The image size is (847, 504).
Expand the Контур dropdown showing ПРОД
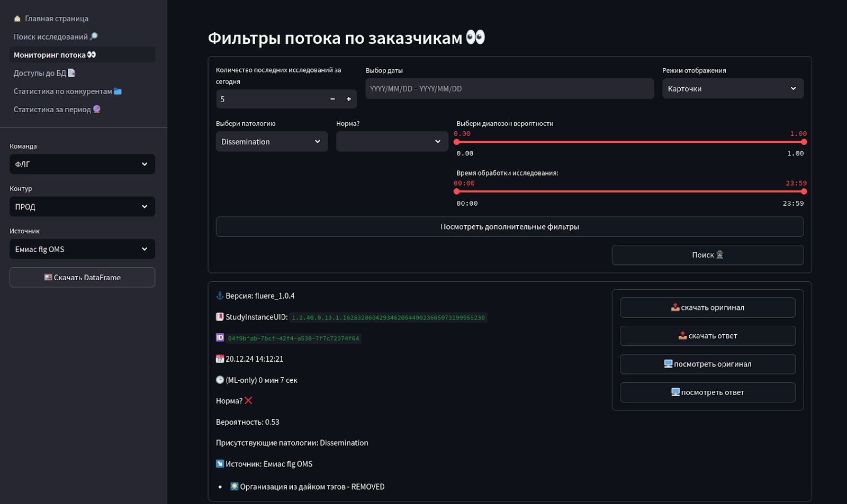(x=82, y=207)
